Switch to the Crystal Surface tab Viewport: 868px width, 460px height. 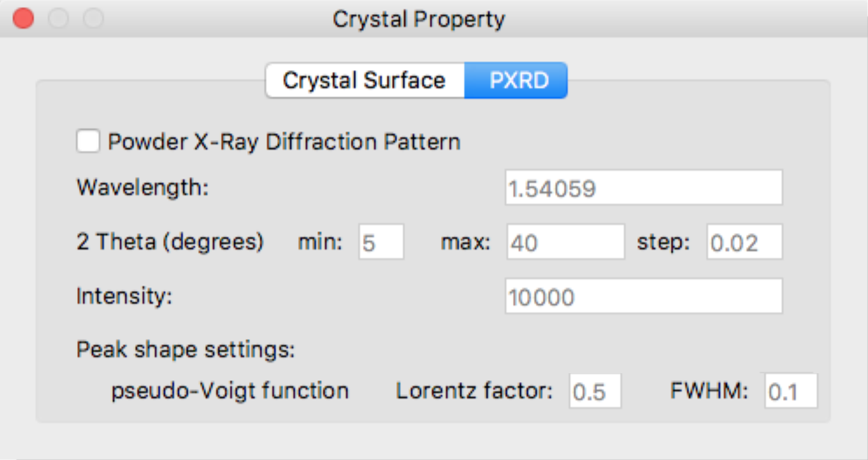pyautogui.click(x=364, y=81)
